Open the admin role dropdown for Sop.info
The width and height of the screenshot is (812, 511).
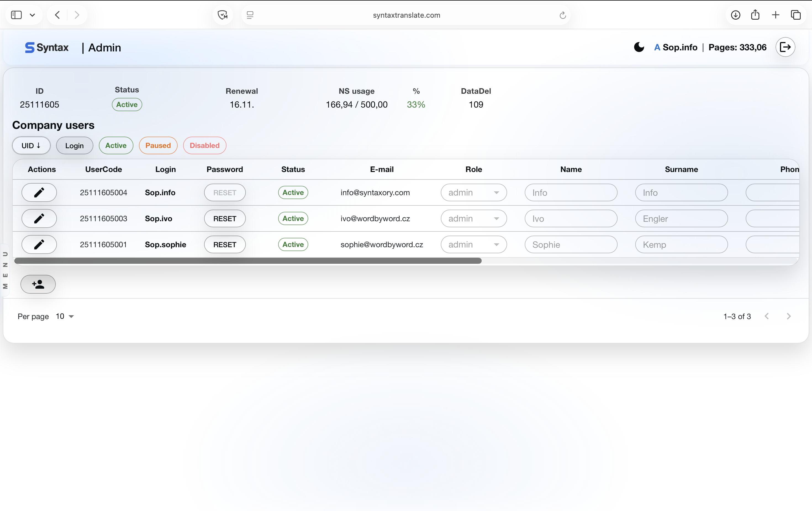[473, 192]
